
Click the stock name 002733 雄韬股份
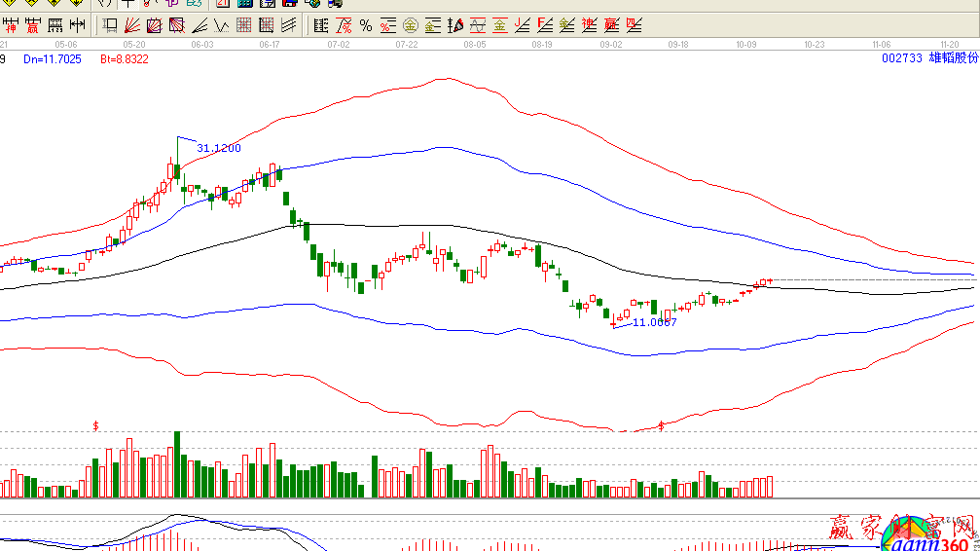click(928, 58)
